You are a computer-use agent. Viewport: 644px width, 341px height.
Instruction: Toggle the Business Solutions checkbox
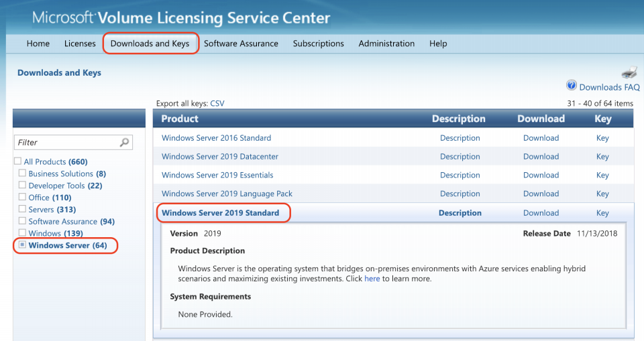(22, 174)
